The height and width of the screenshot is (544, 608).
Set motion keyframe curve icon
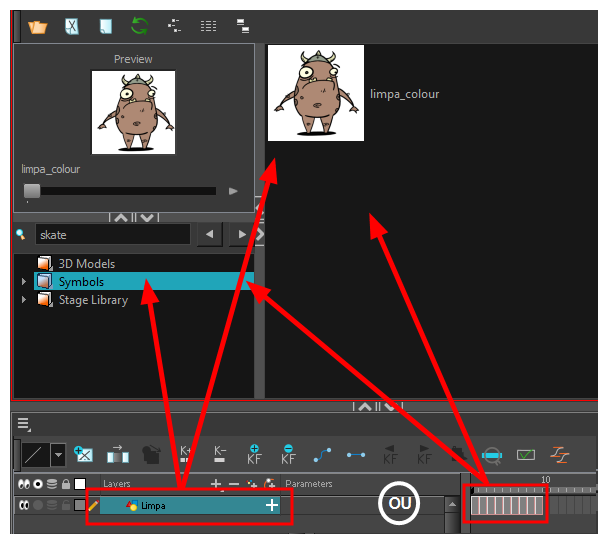(322, 455)
